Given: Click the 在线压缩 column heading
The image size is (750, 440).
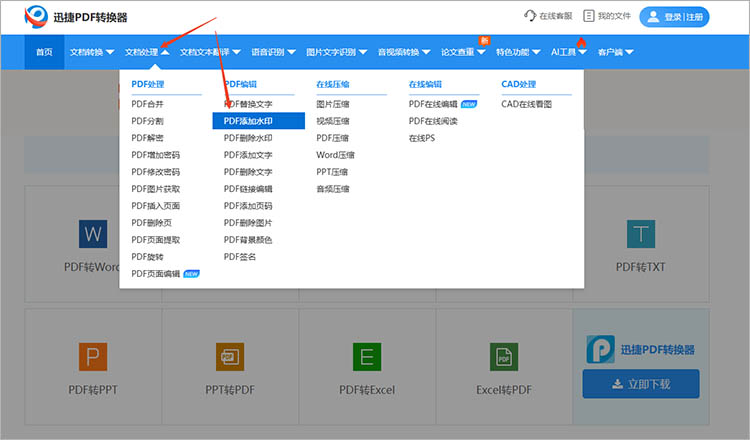Looking at the screenshot, I should (x=332, y=84).
